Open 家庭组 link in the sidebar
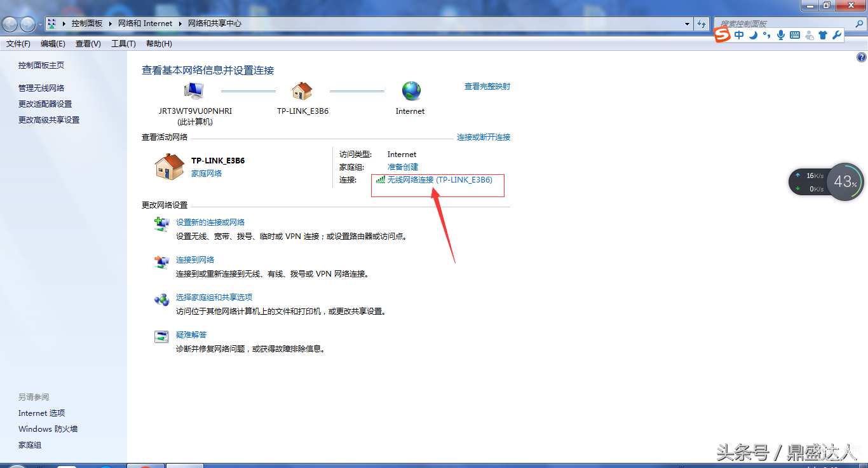This screenshot has width=868, height=468. [30, 445]
